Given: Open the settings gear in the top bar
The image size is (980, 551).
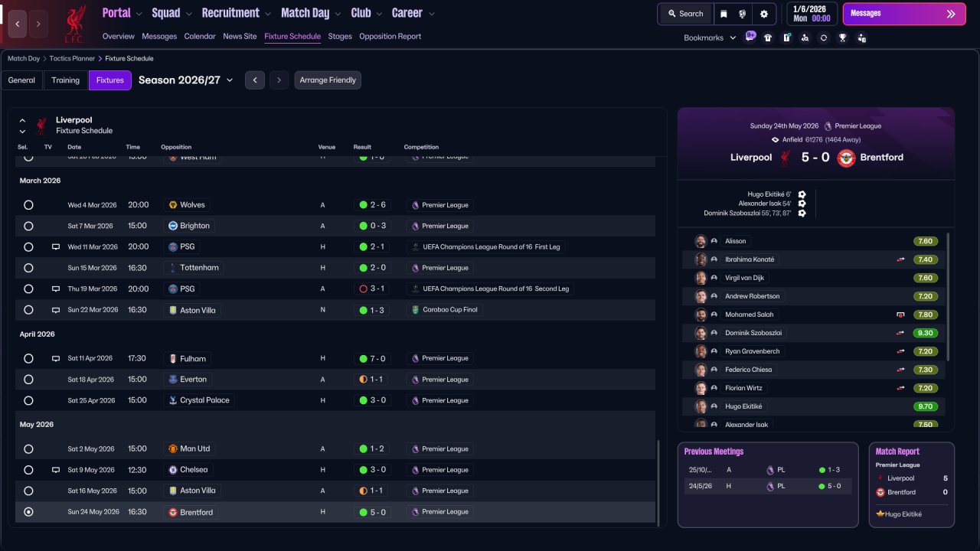Looking at the screenshot, I should 764,14.
